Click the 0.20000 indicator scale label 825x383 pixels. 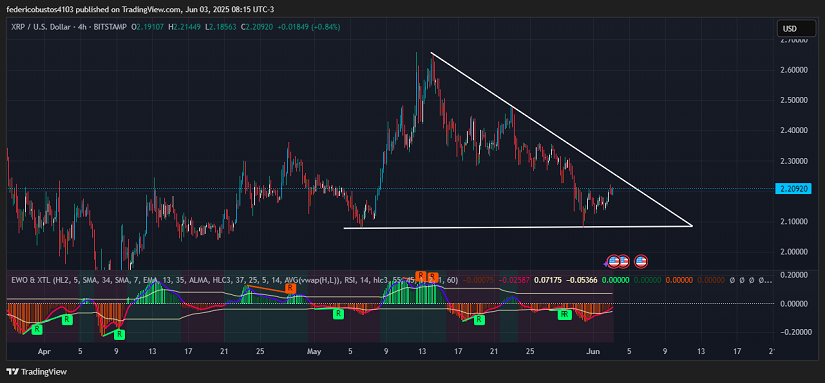[794, 275]
